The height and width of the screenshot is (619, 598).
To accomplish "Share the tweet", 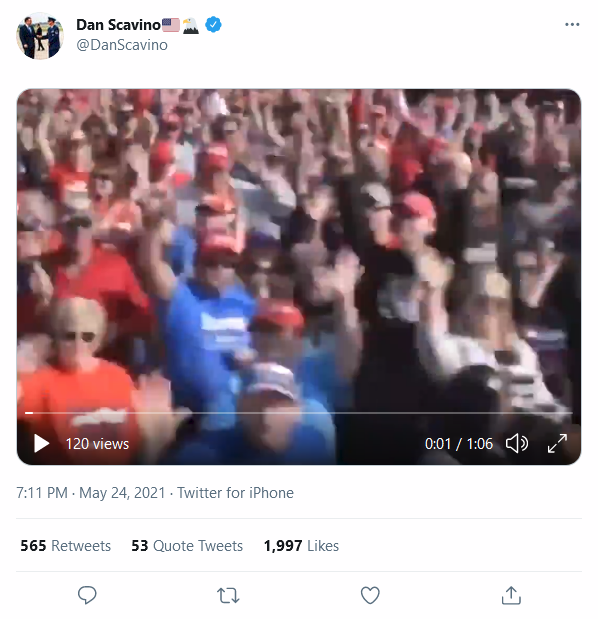I will 511,595.
